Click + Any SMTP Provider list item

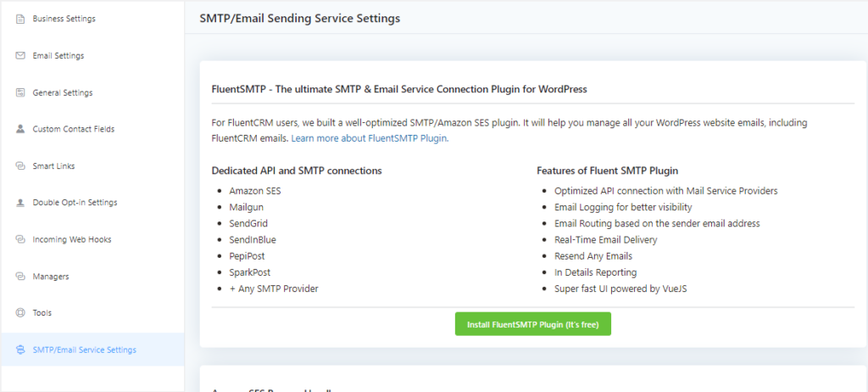click(x=274, y=288)
